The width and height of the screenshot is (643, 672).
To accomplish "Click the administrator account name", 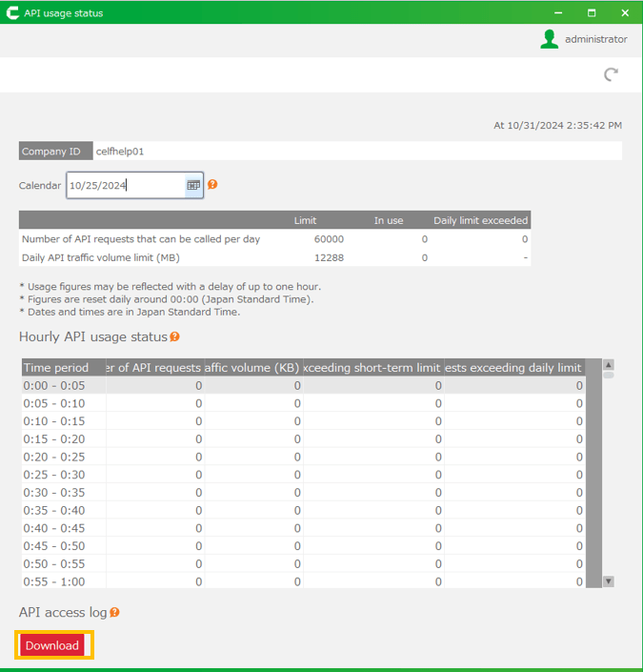I will pos(595,39).
